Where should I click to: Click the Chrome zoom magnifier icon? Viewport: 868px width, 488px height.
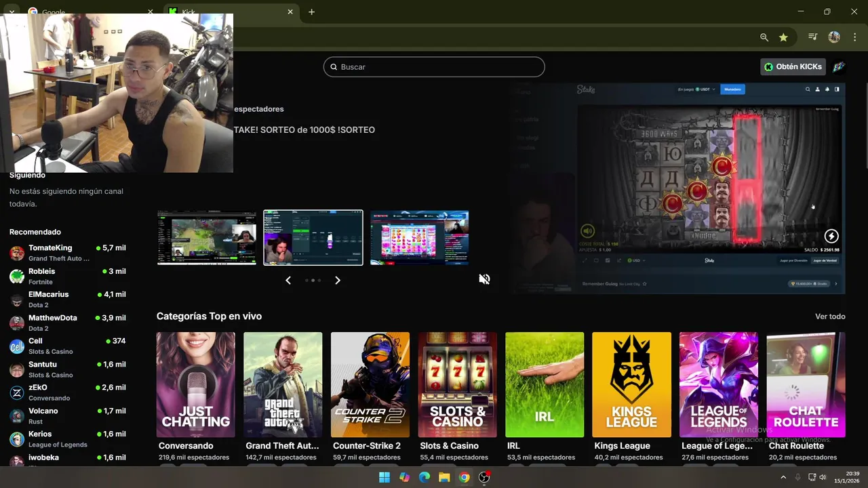click(764, 37)
